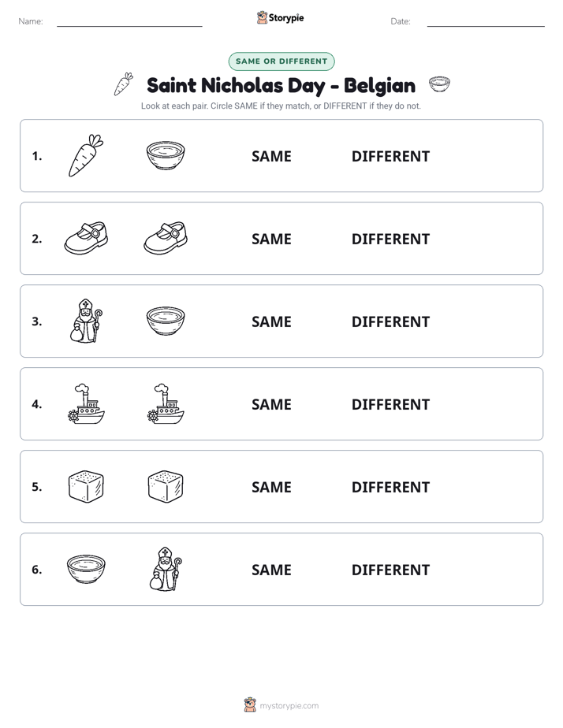
Task: Click the carrot icon beside the title
Action: [124, 84]
